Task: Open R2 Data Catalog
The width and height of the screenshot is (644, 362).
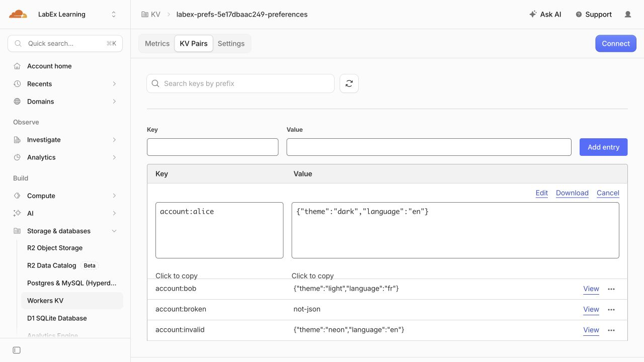Action: [52, 265]
